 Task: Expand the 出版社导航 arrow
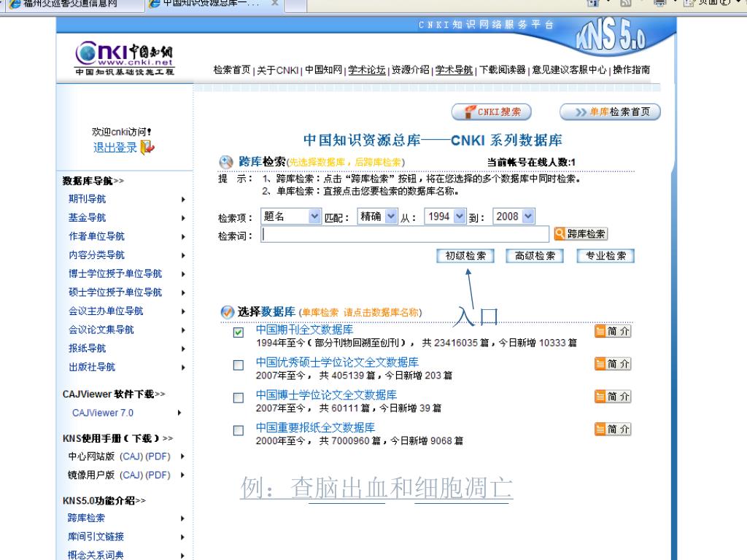click(x=183, y=367)
